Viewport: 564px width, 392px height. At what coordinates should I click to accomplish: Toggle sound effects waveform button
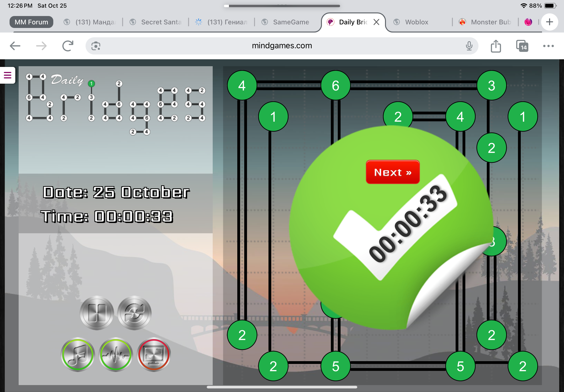pyautogui.click(x=116, y=354)
